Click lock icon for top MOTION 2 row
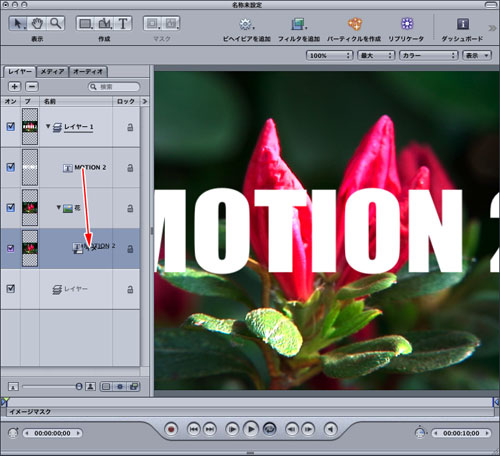500x456 pixels. pyautogui.click(x=130, y=168)
